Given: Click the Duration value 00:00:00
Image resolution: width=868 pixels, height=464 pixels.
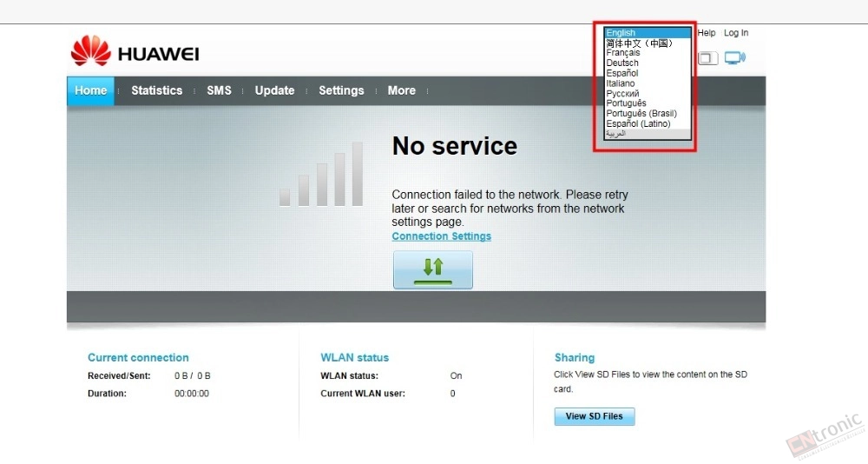Looking at the screenshot, I should point(192,394).
